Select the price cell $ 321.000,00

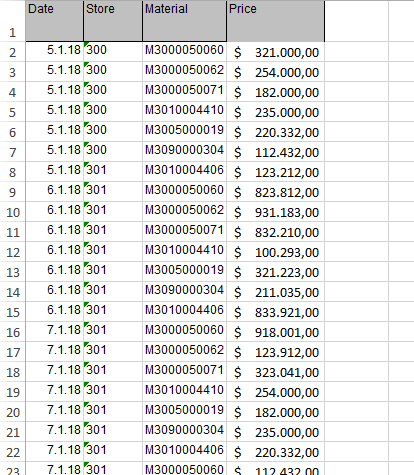275,52
